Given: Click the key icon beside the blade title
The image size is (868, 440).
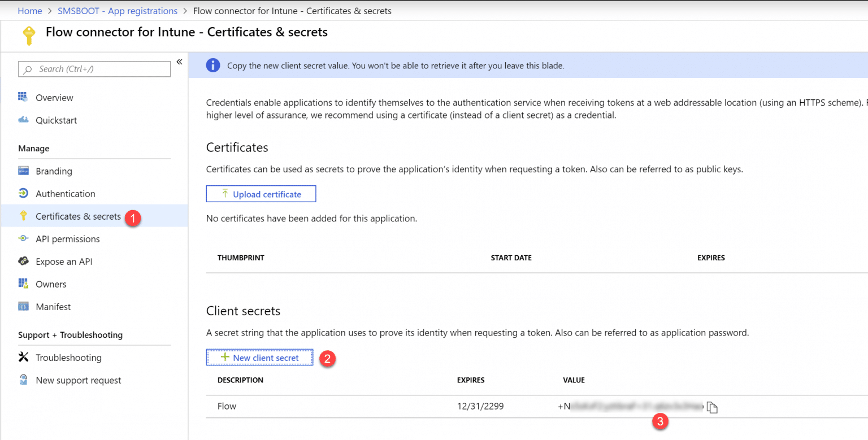Looking at the screenshot, I should pos(28,36).
